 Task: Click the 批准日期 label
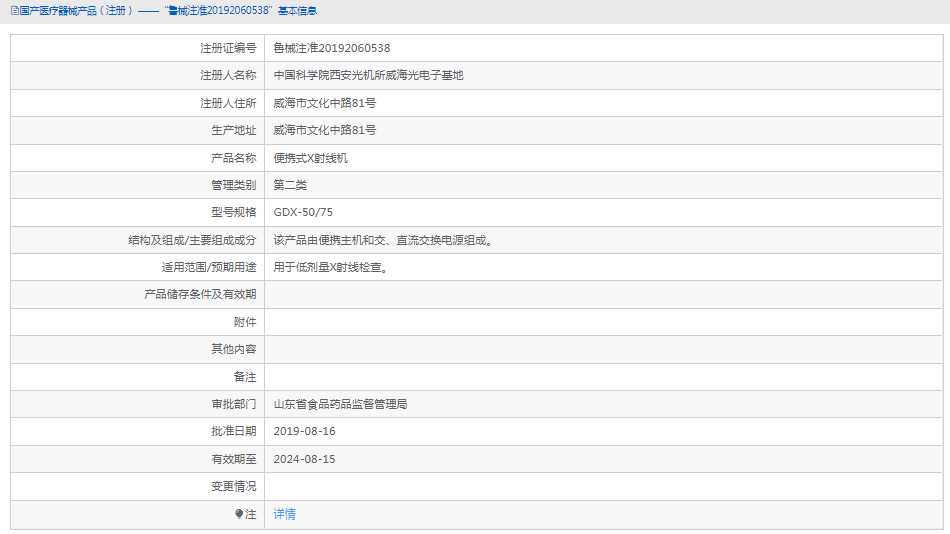pos(234,432)
